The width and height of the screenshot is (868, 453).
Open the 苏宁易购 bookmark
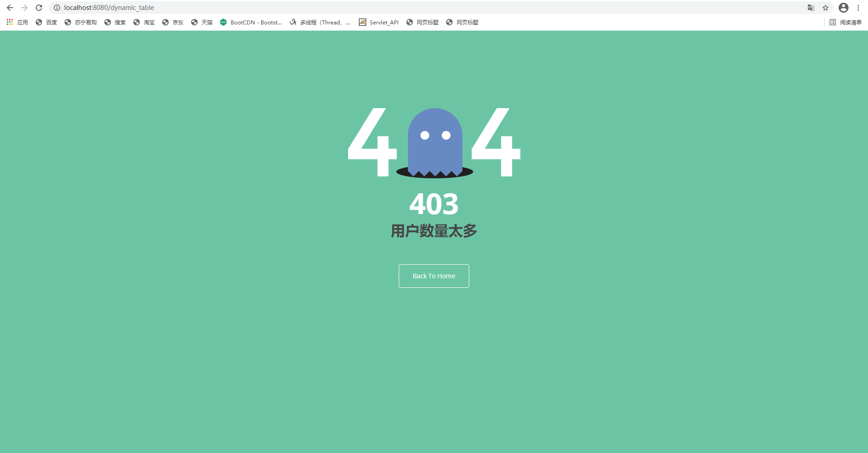80,22
